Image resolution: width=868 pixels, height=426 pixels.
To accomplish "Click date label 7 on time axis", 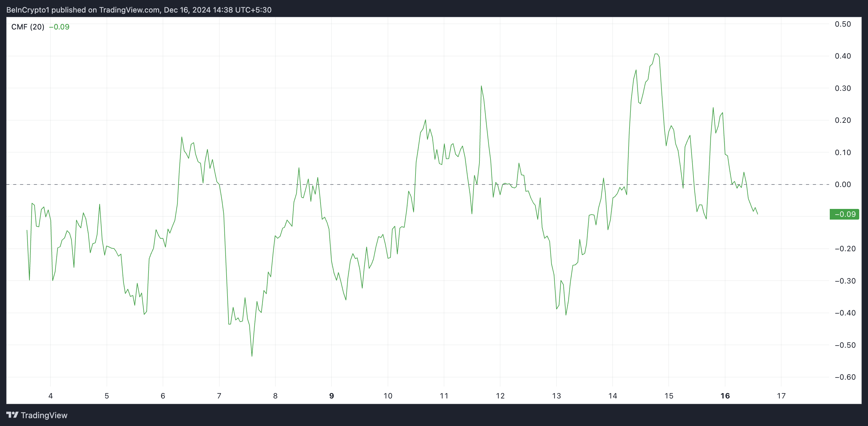I will 219,396.
